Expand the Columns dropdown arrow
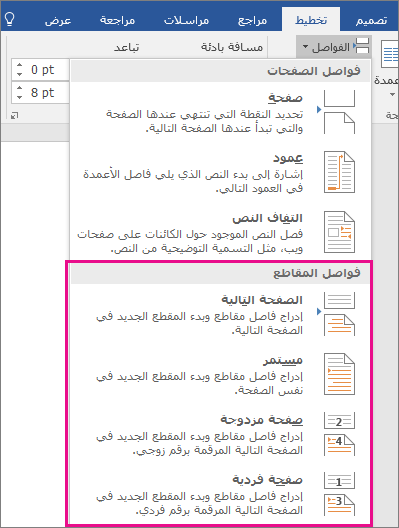399x528 pixels. (x=392, y=95)
